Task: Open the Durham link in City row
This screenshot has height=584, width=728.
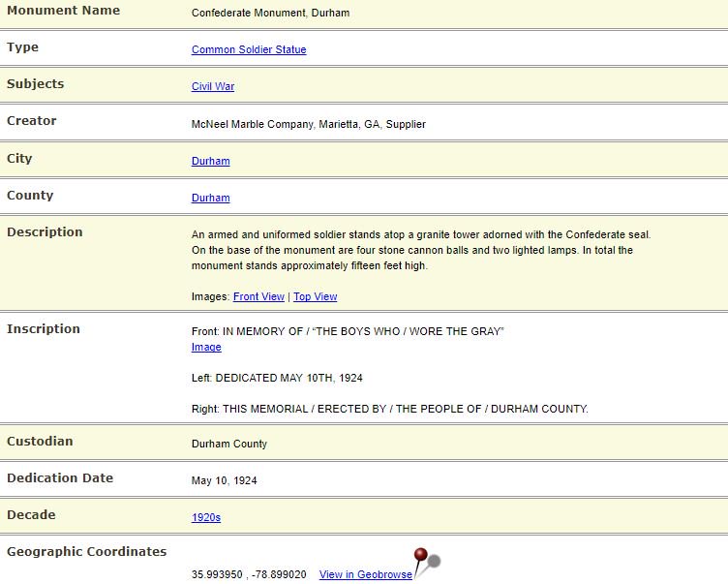Action: click(x=210, y=161)
